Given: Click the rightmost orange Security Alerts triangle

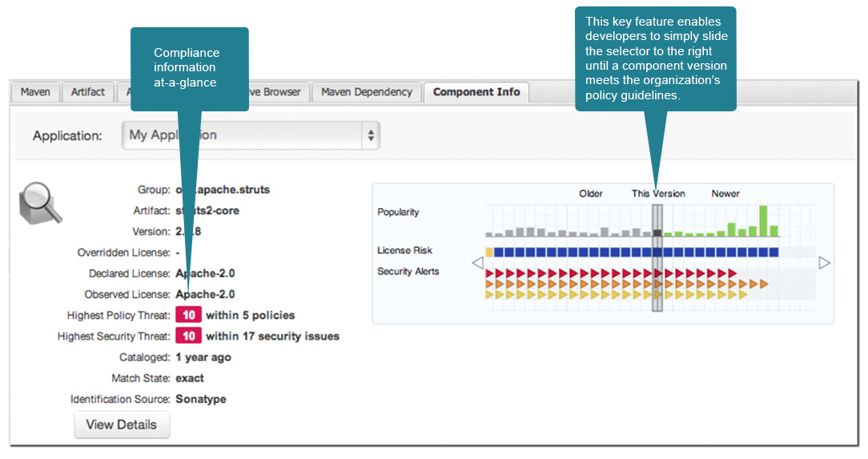Looking at the screenshot, I should point(763,284).
